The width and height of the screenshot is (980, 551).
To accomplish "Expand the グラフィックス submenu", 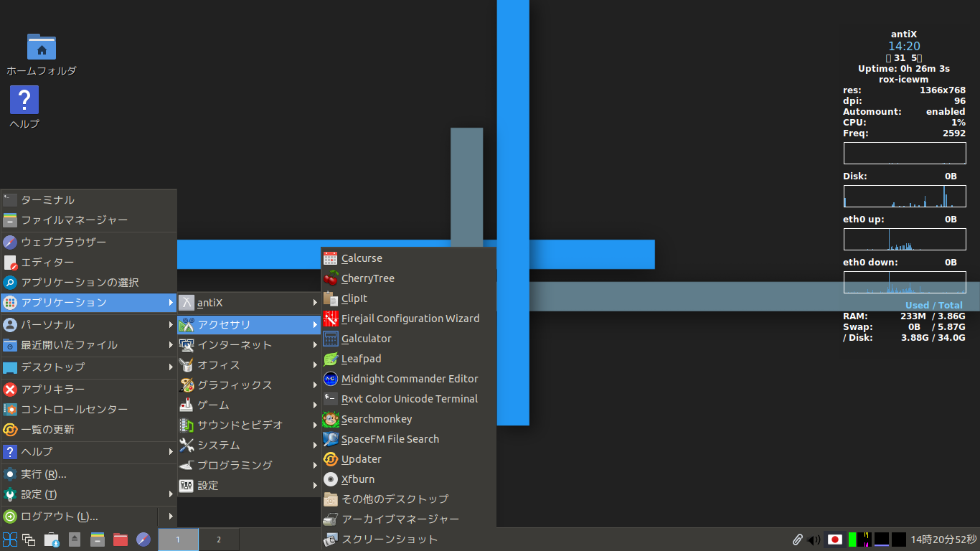I will [248, 385].
